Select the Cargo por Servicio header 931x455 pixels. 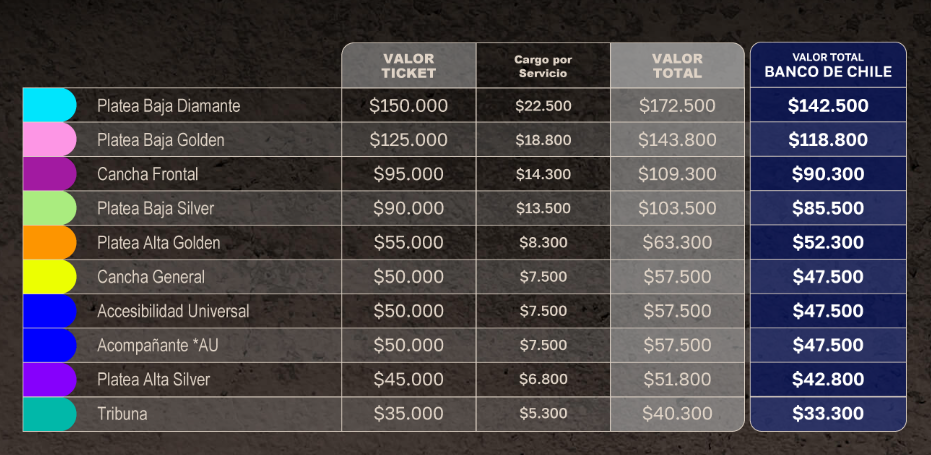543,66
